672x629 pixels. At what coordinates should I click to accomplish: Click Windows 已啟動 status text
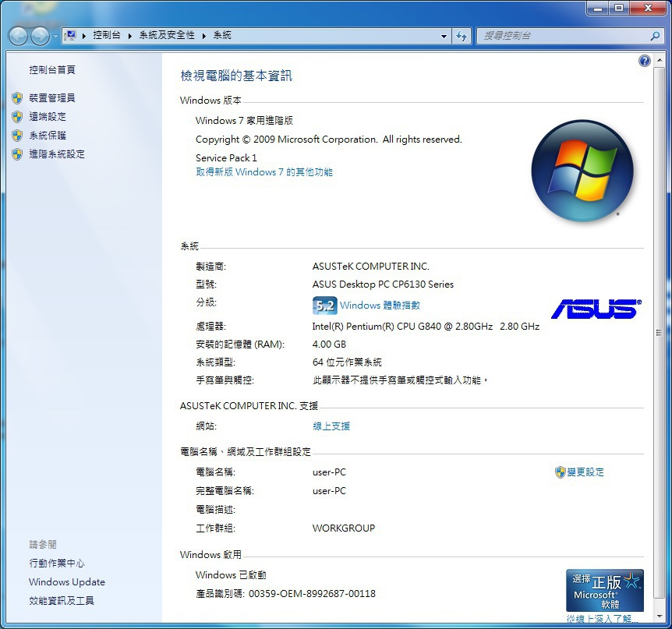[x=231, y=575]
